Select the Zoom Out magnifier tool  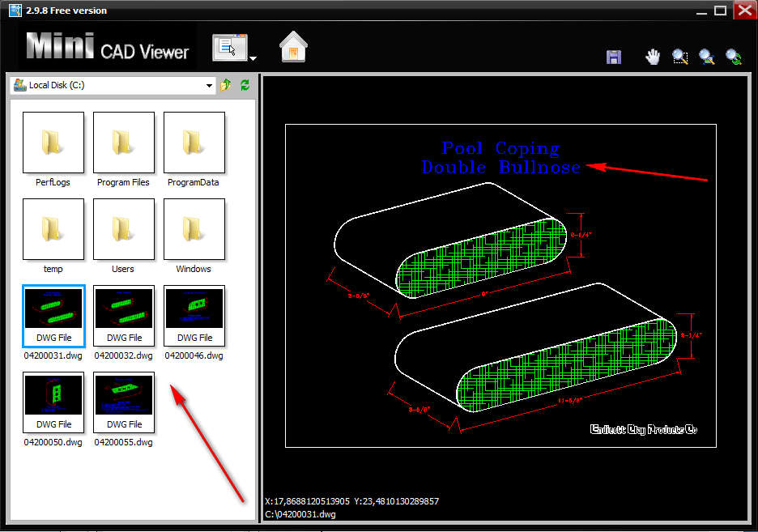coord(706,57)
